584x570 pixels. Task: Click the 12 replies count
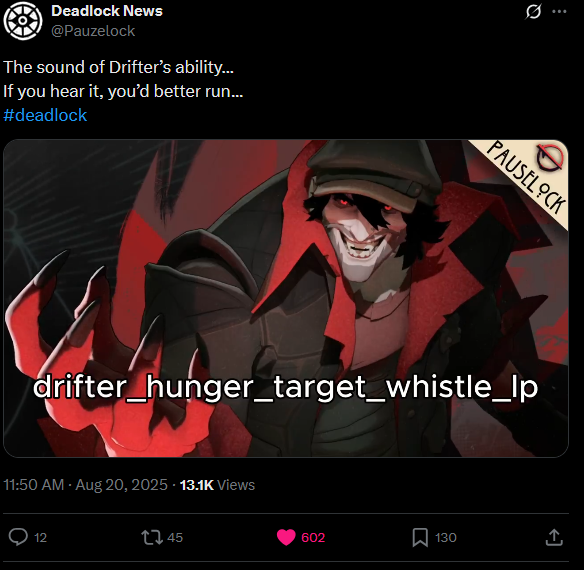point(40,538)
